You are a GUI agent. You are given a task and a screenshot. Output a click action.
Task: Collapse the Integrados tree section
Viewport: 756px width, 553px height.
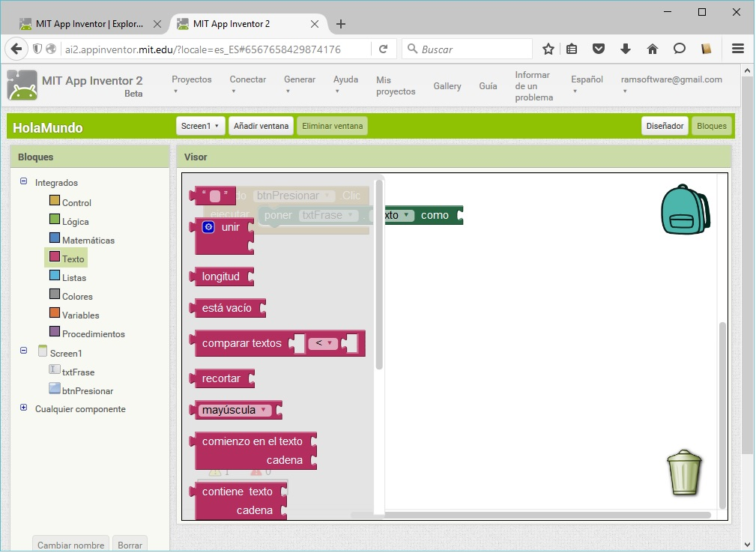click(23, 181)
